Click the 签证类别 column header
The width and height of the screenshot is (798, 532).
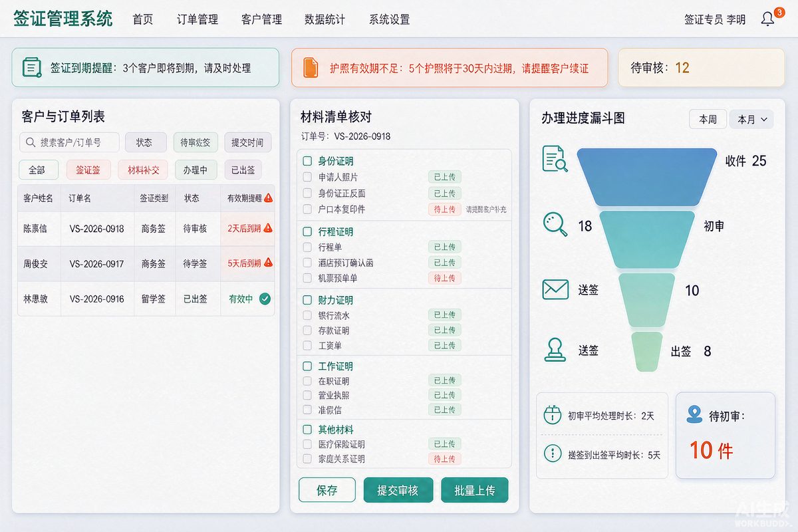(154, 198)
